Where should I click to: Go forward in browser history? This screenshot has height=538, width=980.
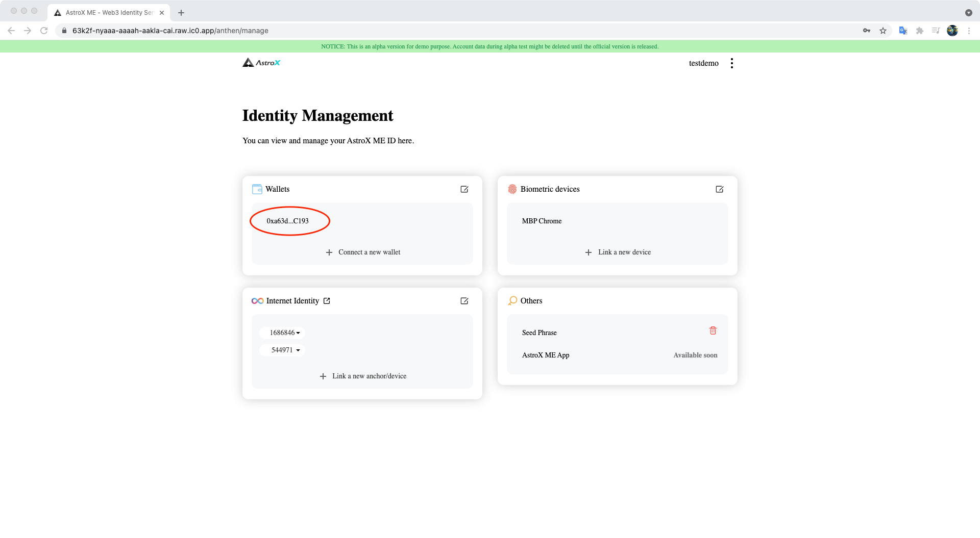(28, 31)
